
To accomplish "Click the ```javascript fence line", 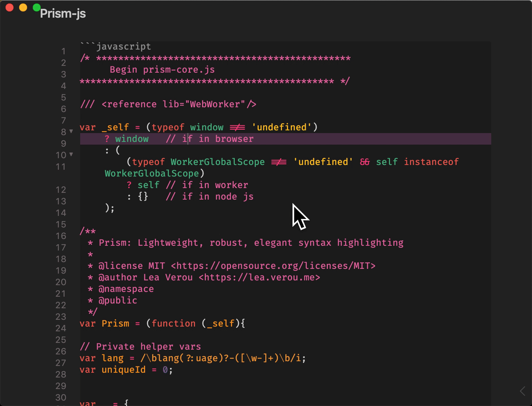I will point(116,47).
